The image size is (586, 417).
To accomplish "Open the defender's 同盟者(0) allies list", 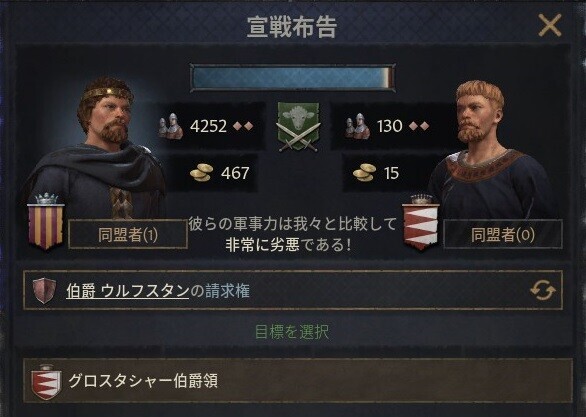I will click(503, 235).
